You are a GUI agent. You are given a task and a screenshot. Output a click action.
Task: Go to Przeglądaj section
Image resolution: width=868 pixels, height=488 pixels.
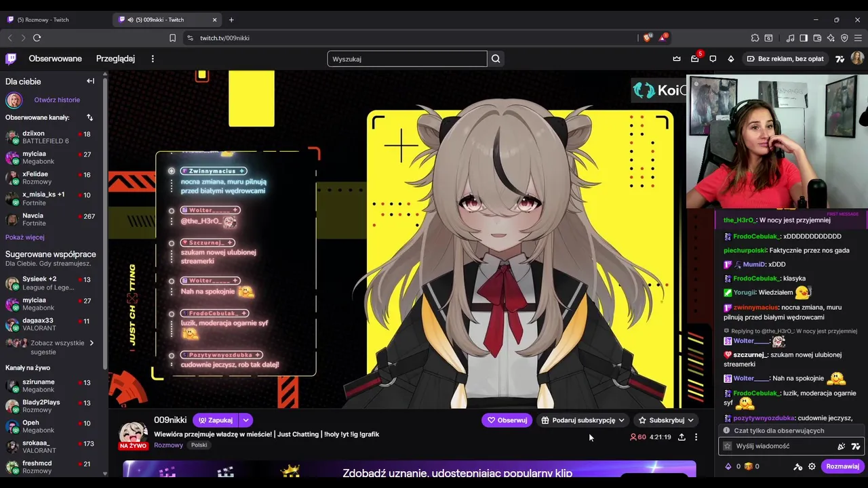point(115,59)
